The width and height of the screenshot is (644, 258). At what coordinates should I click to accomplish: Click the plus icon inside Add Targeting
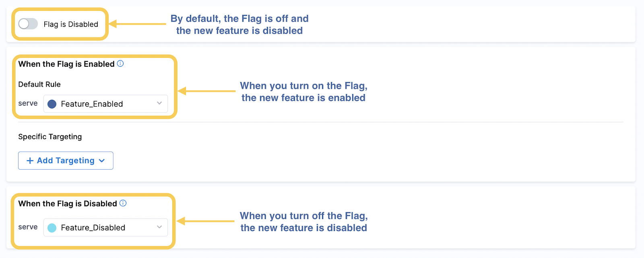(x=30, y=160)
